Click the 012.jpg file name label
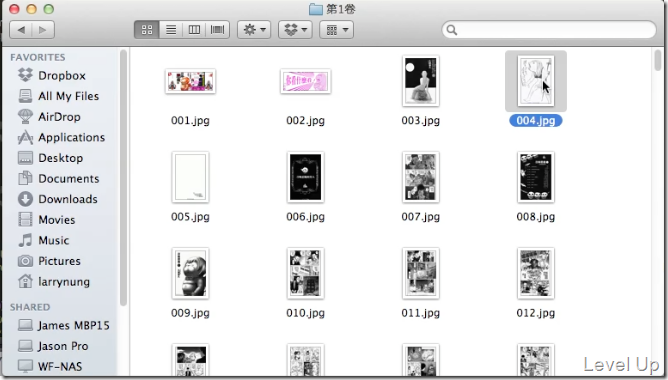Image resolution: width=668 pixels, height=380 pixels. [x=536, y=313]
